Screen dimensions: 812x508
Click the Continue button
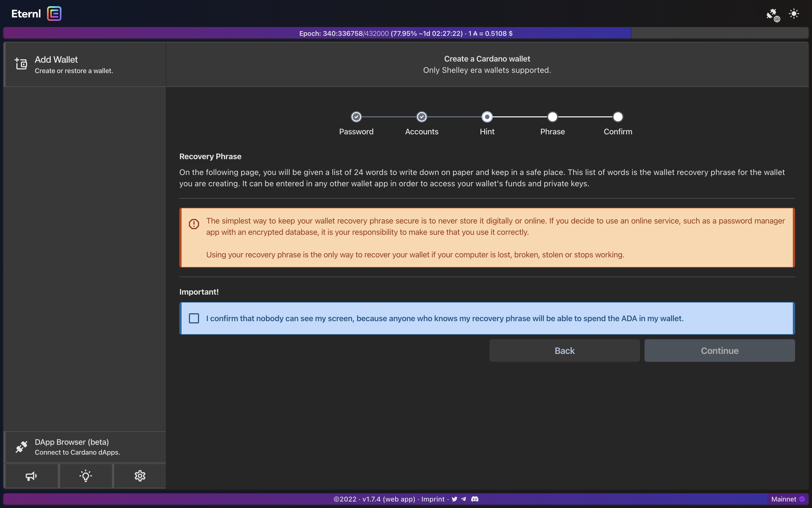720,351
